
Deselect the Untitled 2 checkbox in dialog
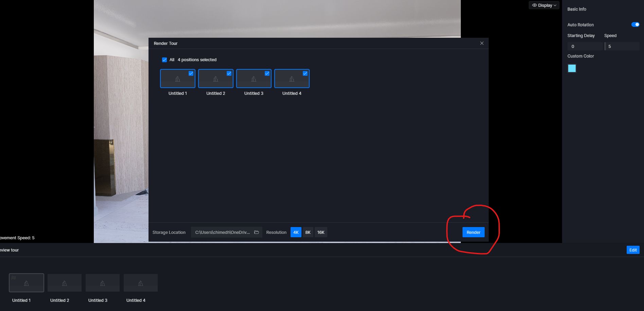pos(229,73)
